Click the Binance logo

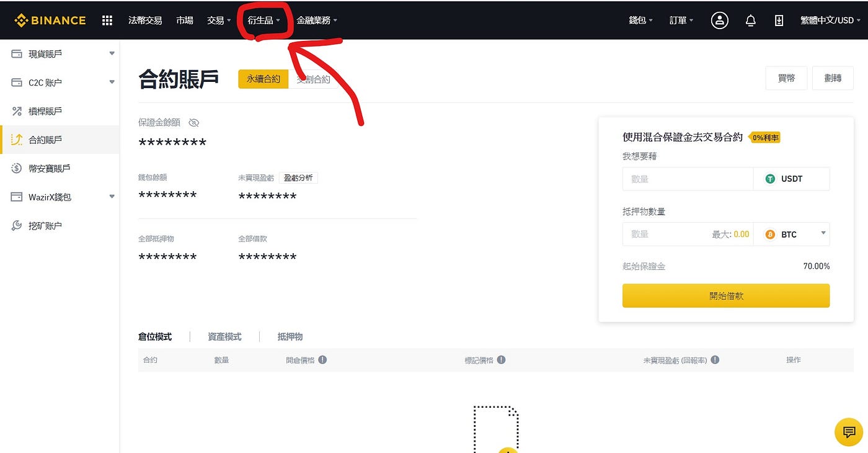click(50, 19)
